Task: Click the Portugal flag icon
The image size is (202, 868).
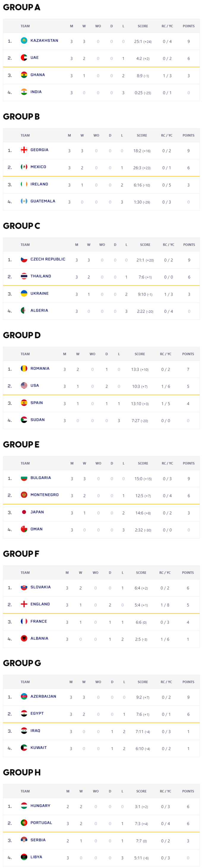Action: click(24, 823)
